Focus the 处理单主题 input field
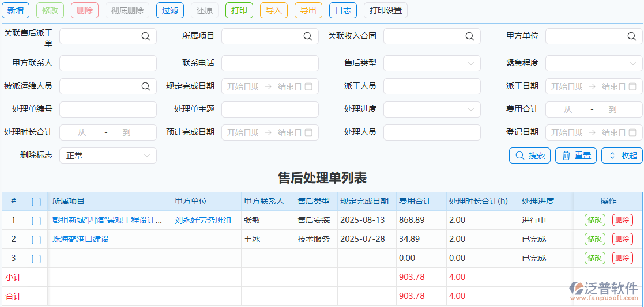The height and width of the screenshot is (307, 644). [x=270, y=109]
